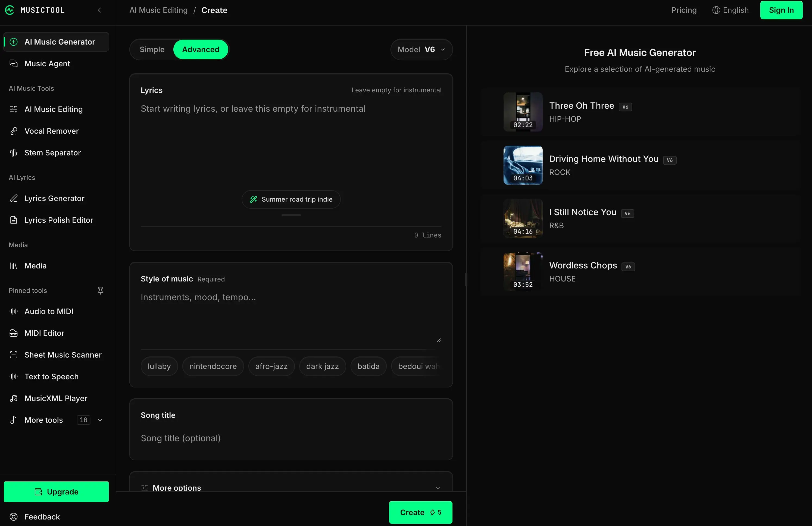This screenshot has height=526, width=812.
Task: Click the Sign In button
Action: click(x=781, y=10)
